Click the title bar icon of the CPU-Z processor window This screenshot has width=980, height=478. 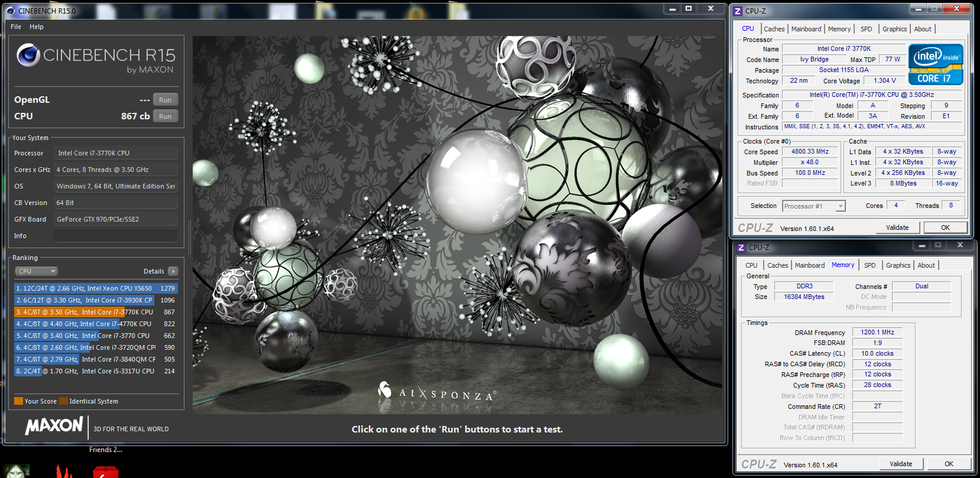(x=738, y=11)
